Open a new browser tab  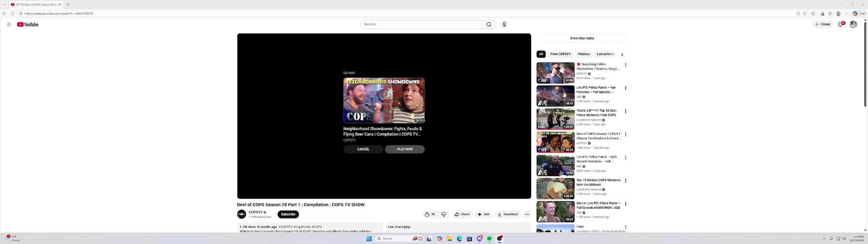pos(68,4)
